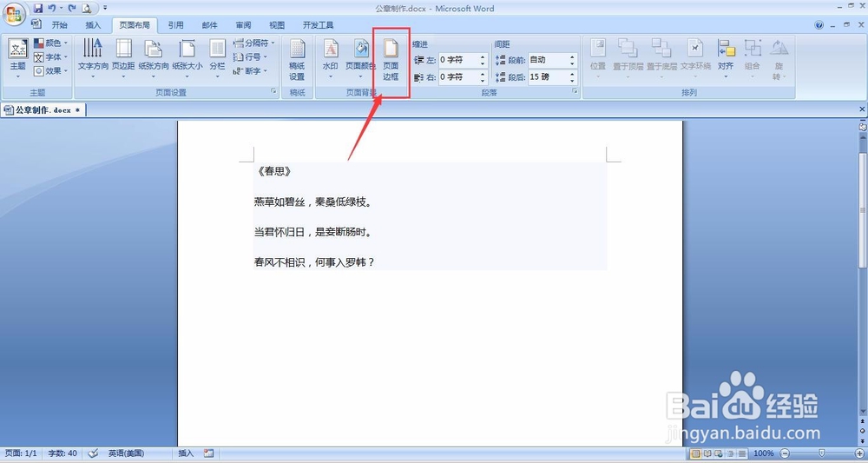The image size is (868, 463).
Task: Pick 纸张大小 paper size
Action: (x=187, y=59)
